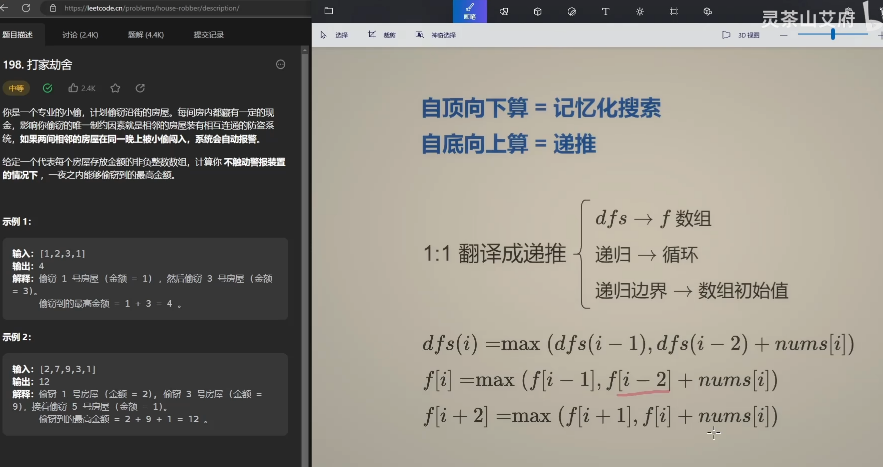Click example input [2,7,9,3,1]

pyautogui.click(x=67, y=369)
